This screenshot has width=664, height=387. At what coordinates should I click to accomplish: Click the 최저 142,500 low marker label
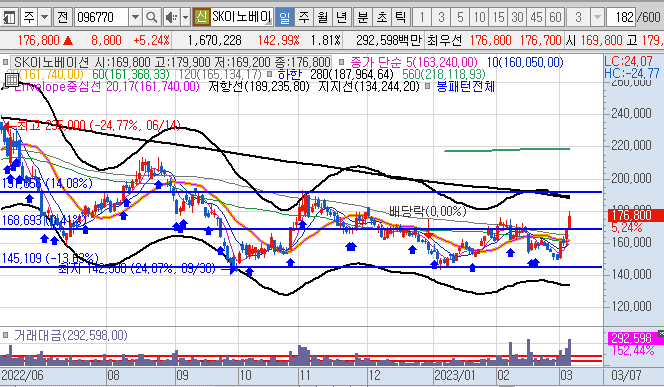[137, 268]
